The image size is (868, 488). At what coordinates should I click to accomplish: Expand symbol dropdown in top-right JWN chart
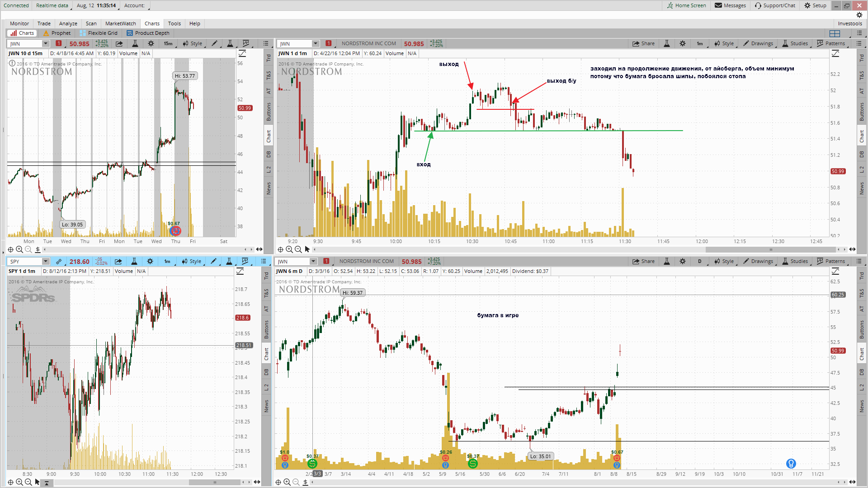click(x=316, y=43)
